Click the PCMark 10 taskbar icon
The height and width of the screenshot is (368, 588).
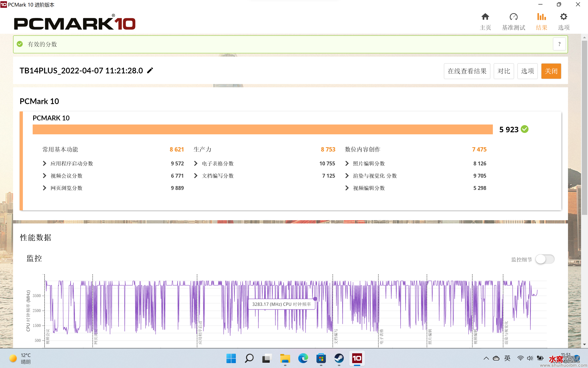(357, 358)
